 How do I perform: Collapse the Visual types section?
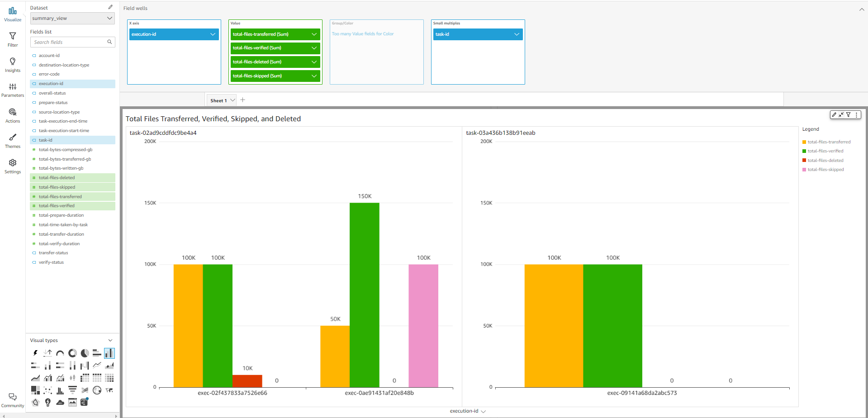[x=110, y=340]
